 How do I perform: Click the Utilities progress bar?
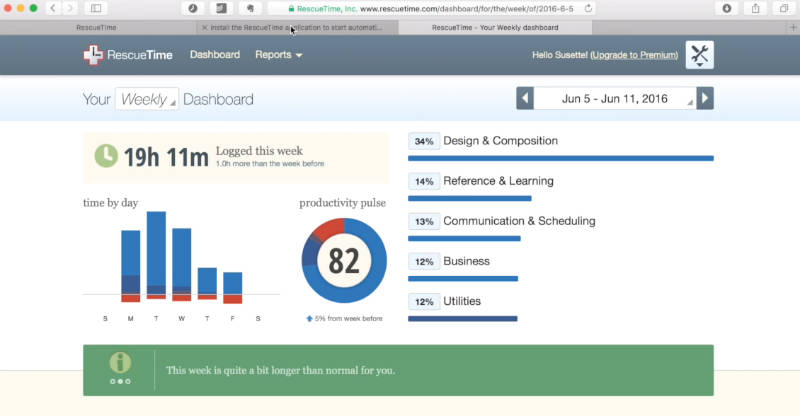point(463,319)
